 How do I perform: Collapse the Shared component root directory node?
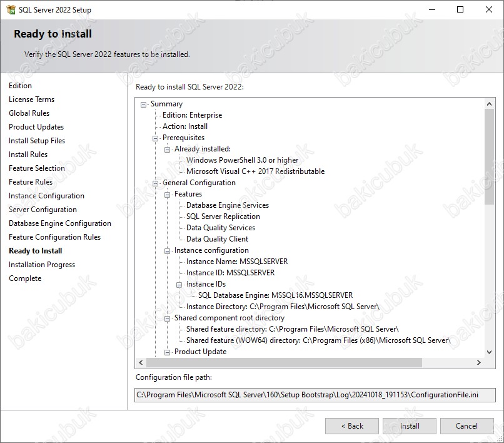tap(167, 318)
